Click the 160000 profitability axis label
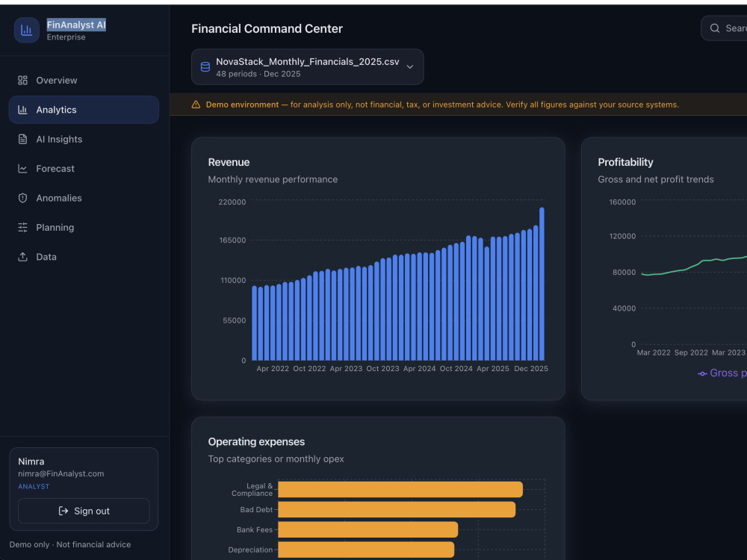The width and height of the screenshot is (747, 560). 622,202
